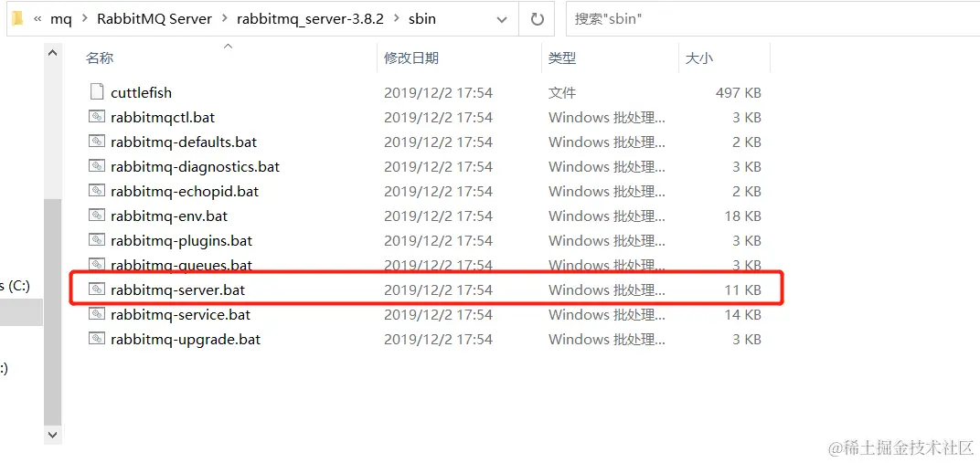The width and height of the screenshot is (980, 463).
Task: Sort by the 类型 column header
Action: tap(562, 58)
